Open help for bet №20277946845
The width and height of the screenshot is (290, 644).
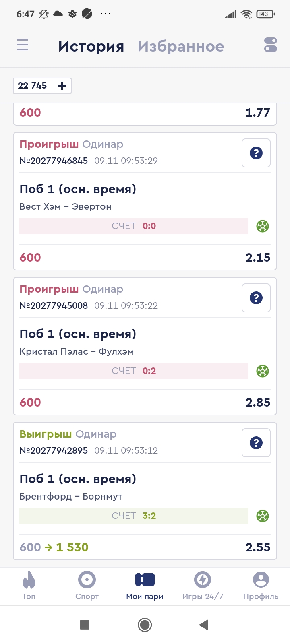point(256,153)
